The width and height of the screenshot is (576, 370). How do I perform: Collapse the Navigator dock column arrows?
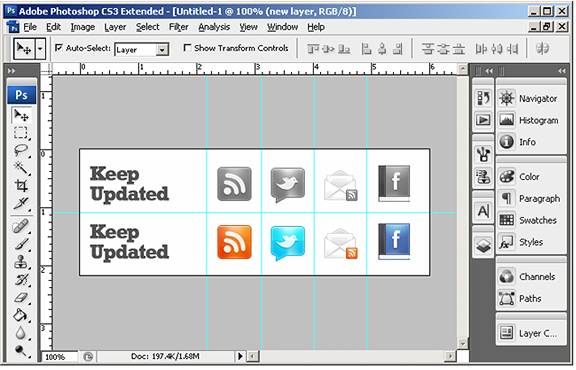(x=562, y=71)
